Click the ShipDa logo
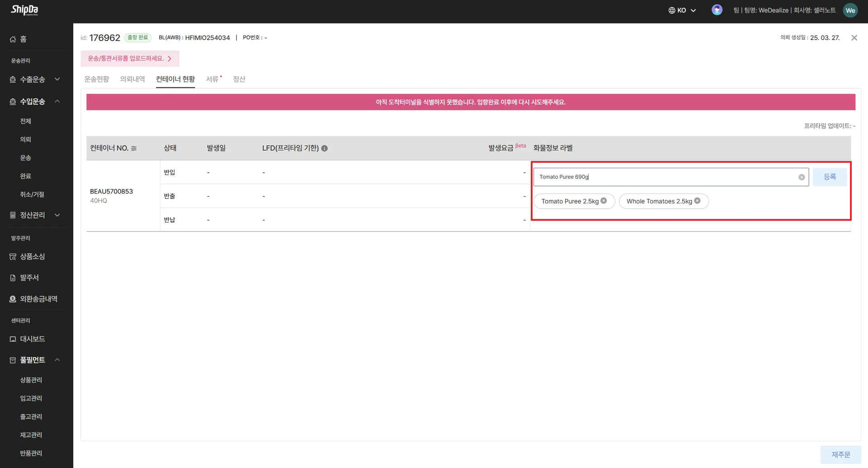 [x=24, y=10]
